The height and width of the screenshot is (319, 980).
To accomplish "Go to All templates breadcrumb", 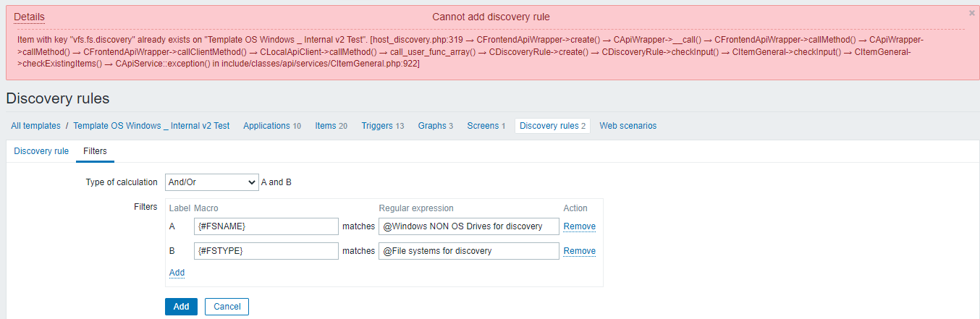I will [x=35, y=126].
